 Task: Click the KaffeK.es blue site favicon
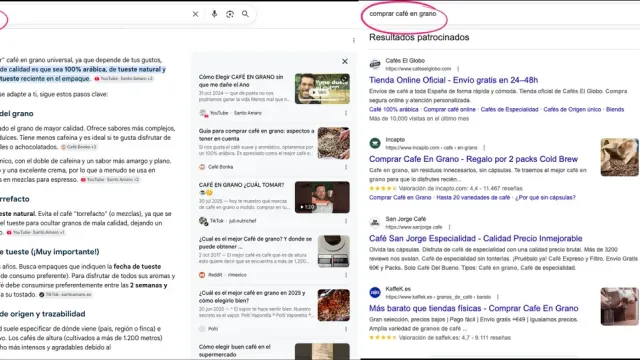click(375, 292)
